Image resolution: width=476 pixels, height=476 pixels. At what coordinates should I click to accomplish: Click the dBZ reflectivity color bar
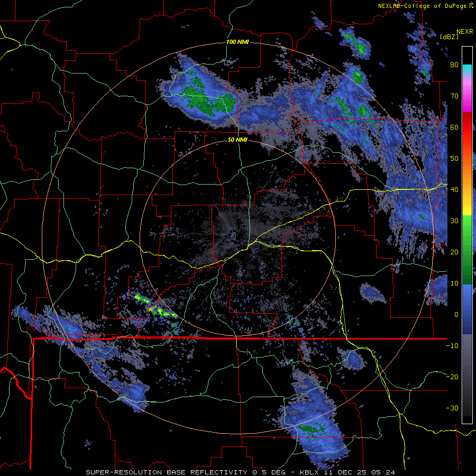pos(467,235)
